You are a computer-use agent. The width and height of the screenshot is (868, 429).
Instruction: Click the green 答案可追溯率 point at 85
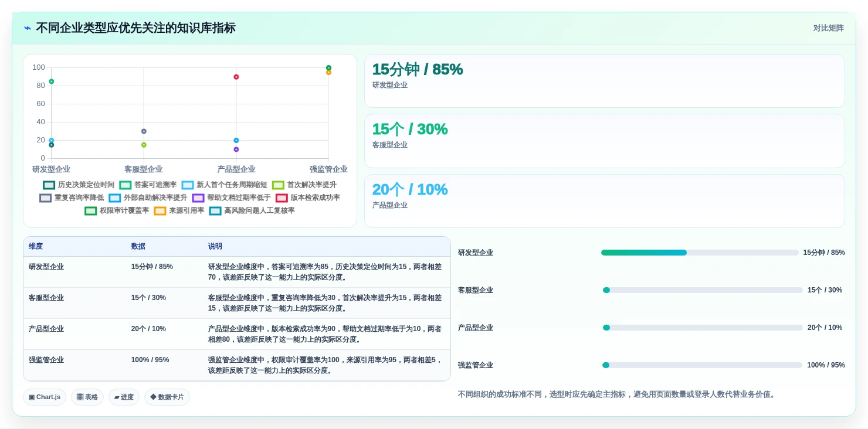52,81
